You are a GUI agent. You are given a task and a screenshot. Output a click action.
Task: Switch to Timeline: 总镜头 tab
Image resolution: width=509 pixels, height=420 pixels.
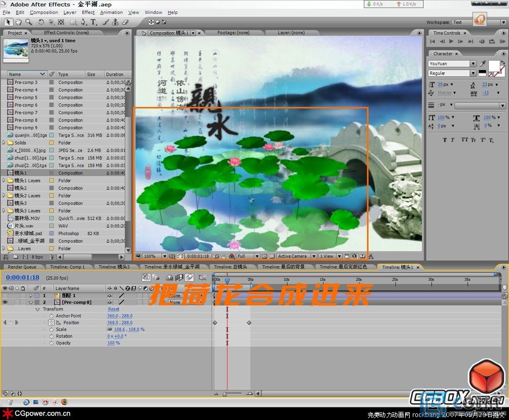pos(231,267)
